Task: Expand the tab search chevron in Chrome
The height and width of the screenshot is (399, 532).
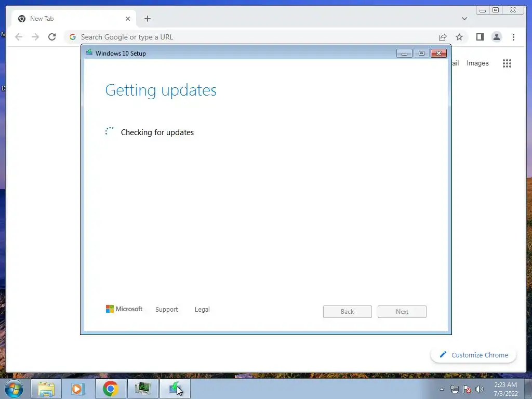Action: tap(464, 19)
